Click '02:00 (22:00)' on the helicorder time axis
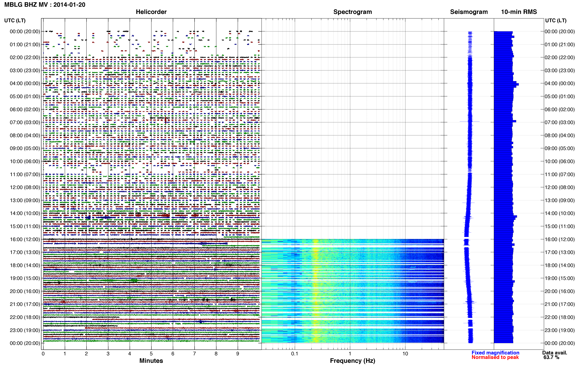Screen dimensions: 588x368 25,57
